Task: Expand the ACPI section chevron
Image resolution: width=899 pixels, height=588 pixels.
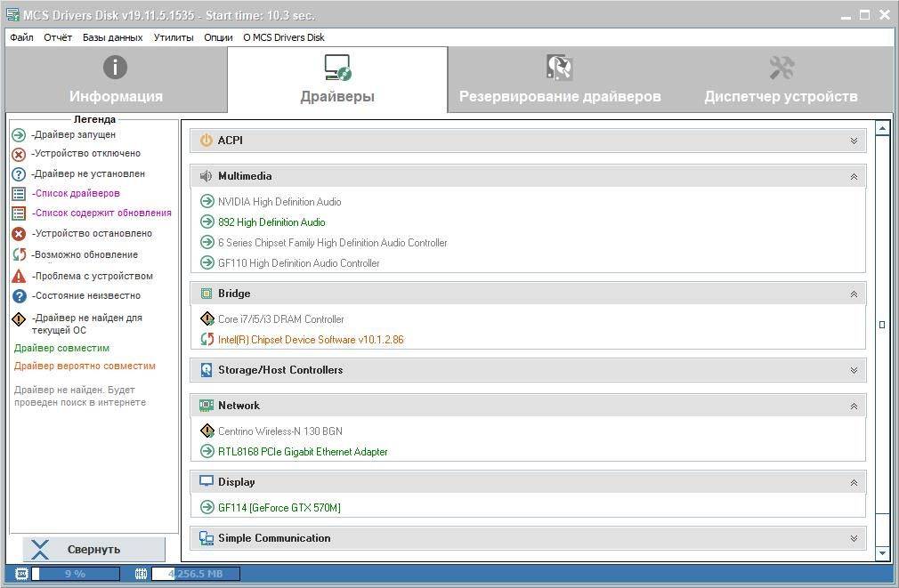Action: click(854, 141)
